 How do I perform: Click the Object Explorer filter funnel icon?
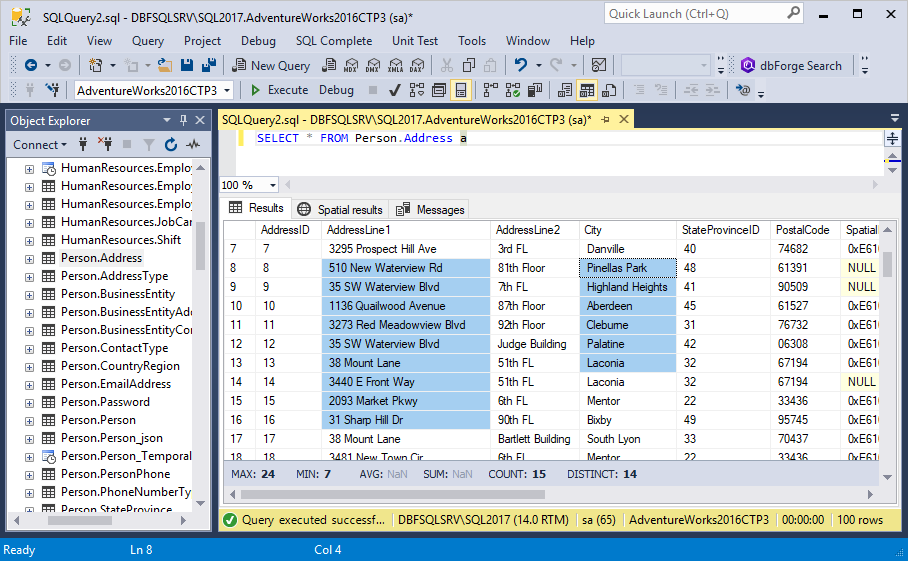click(x=149, y=144)
